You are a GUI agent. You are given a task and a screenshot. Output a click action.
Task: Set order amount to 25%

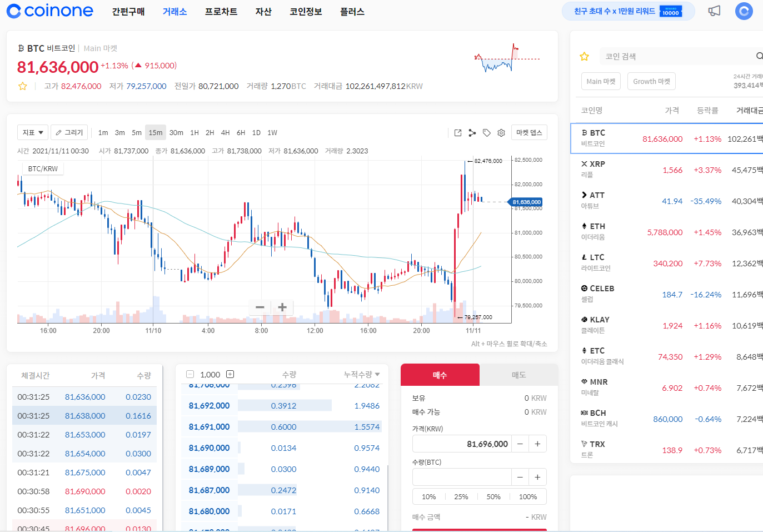coord(461,496)
